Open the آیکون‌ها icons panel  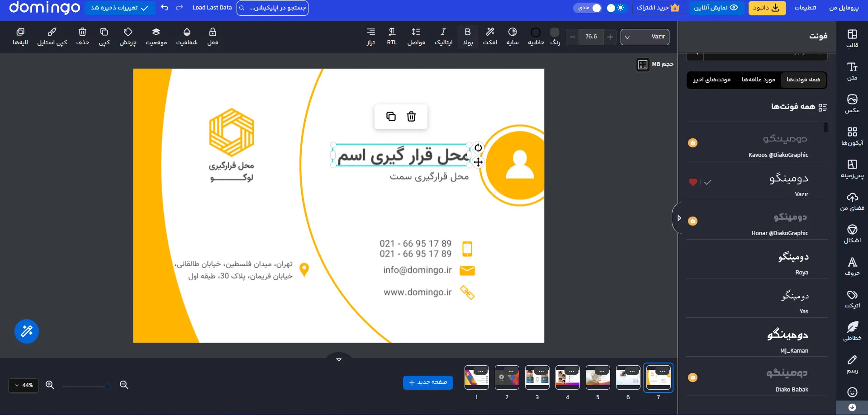pos(852,136)
